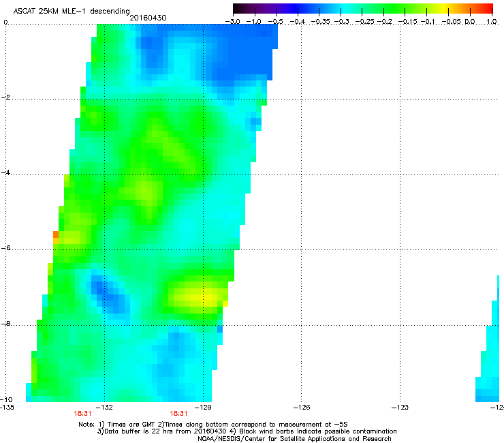The image size is (504, 443).
Task: Click the red 18:31 time label left of -132
Action: pos(82,414)
